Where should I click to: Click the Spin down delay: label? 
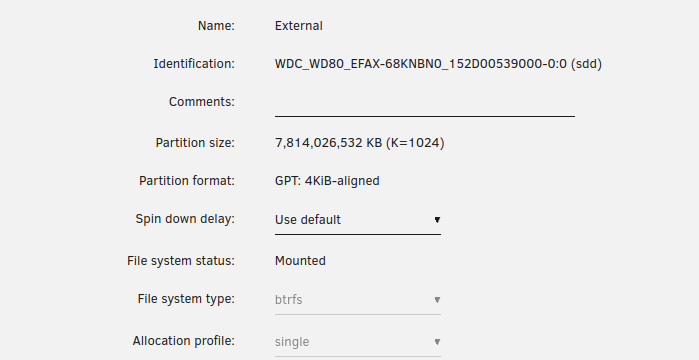185,219
